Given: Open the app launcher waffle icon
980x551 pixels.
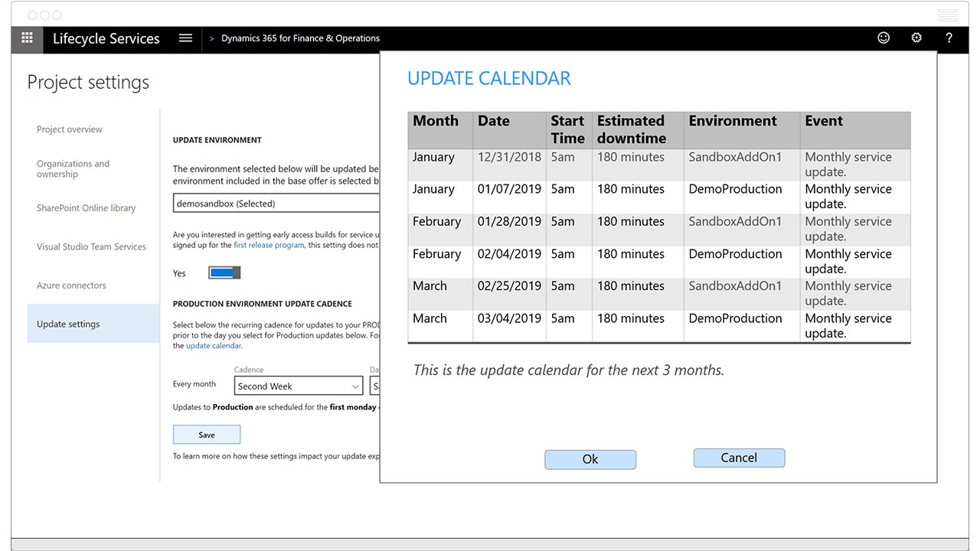Looking at the screenshot, I should click(x=27, y=38).
